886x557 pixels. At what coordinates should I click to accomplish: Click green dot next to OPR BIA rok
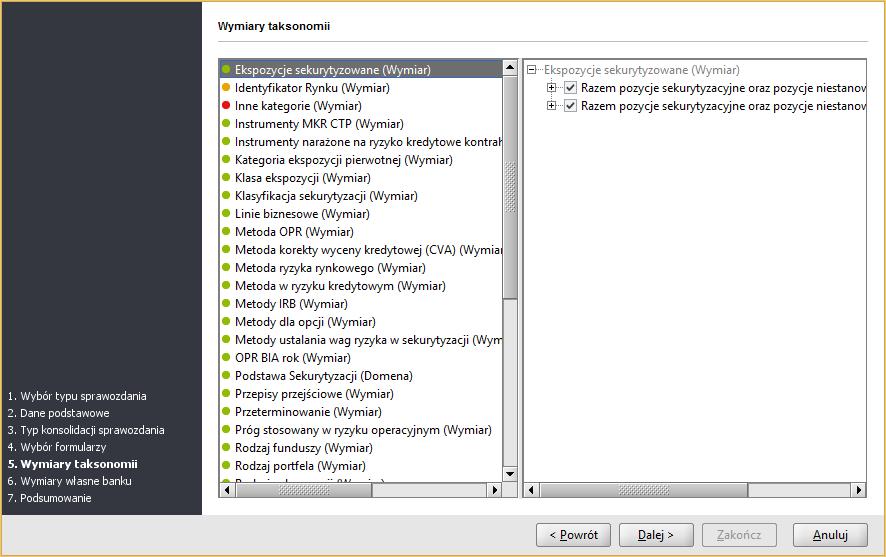226,358
